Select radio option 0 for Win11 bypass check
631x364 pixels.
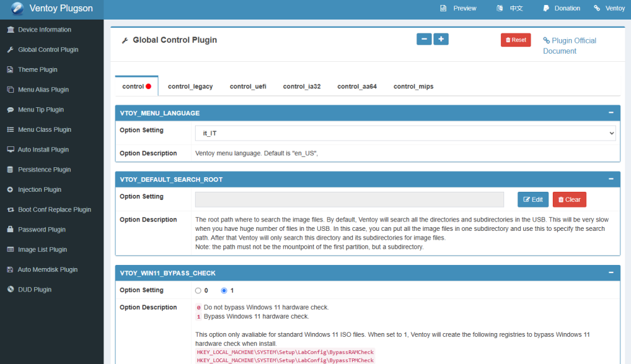[198, 290]
